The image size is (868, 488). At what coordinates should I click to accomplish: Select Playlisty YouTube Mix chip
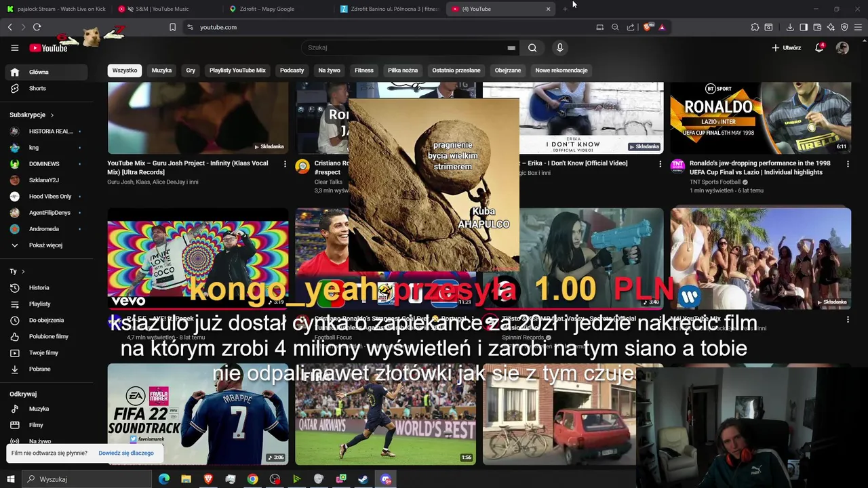coord(237,70)
